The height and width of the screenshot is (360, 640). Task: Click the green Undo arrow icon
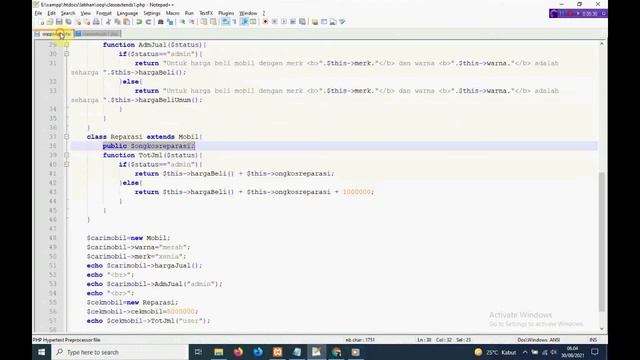pos(139,22)
